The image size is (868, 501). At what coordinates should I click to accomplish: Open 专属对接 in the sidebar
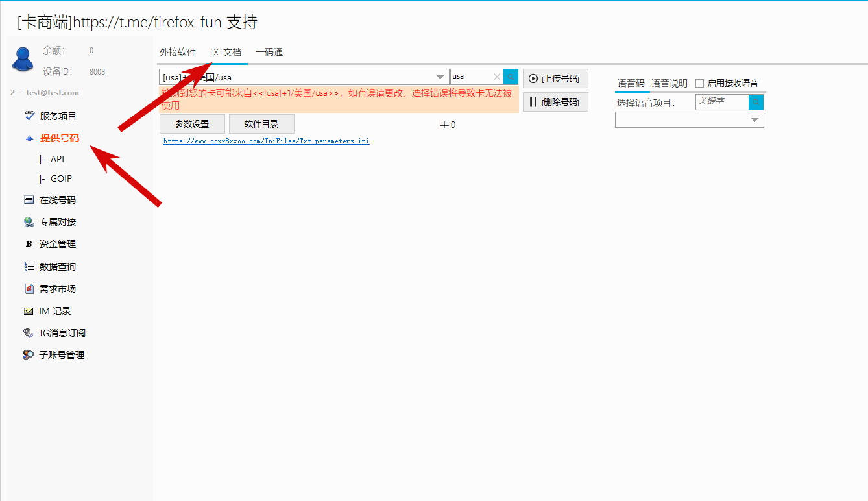pyautogui.click(x=58, y=222)
